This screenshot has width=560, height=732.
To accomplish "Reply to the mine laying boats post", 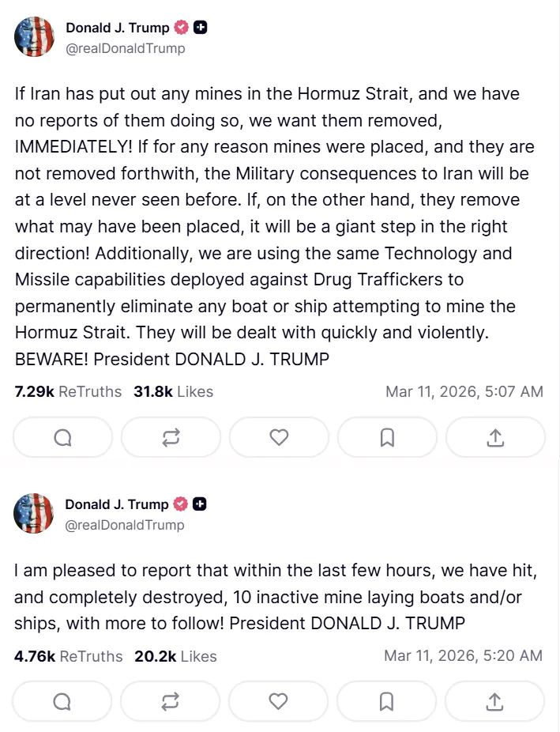I will 62,701.
